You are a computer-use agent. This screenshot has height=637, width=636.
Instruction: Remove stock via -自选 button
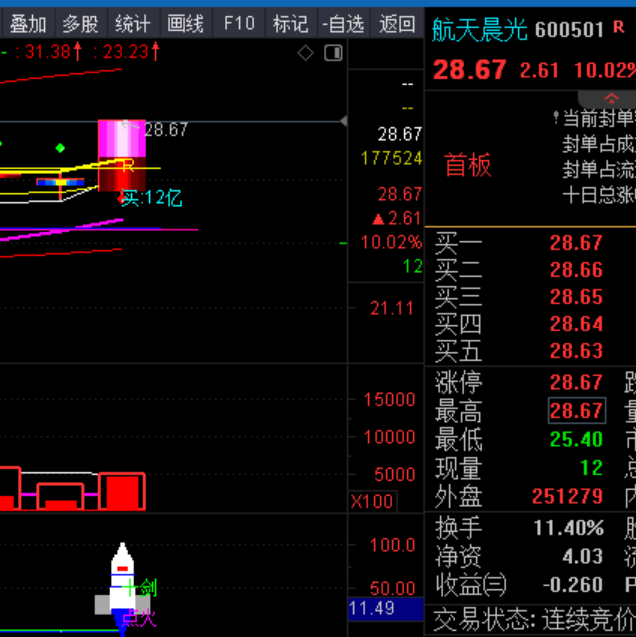click(x=344, y=24)
